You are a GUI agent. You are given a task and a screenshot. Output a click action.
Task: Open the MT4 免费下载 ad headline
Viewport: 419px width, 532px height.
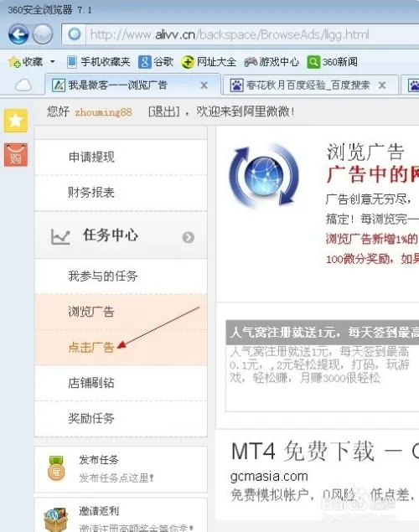[x=324, y=452]
